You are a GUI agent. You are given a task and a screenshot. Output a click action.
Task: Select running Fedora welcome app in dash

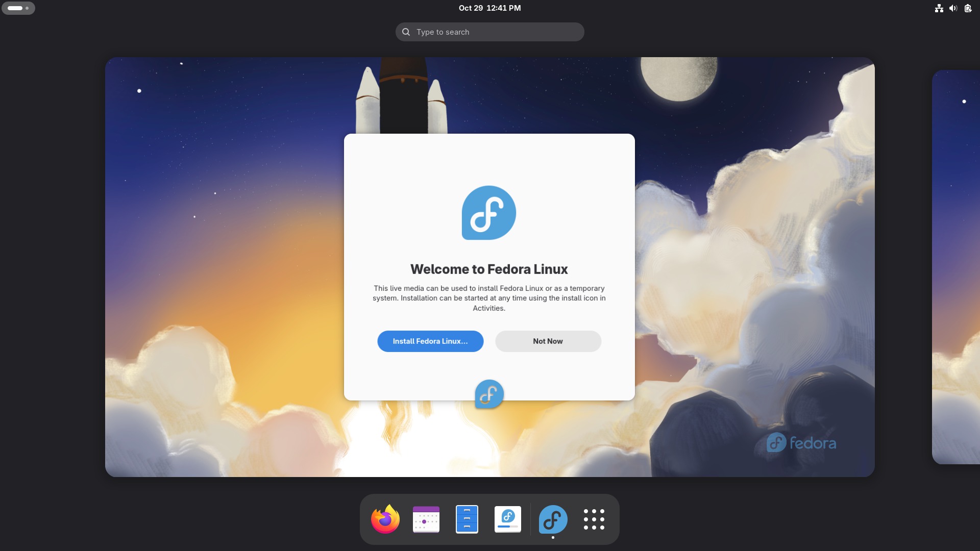(553, 519)
